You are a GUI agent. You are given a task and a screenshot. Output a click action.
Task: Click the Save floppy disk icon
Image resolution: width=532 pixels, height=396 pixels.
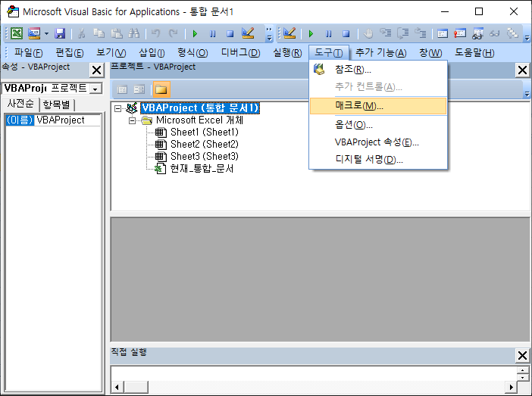[x=60, y=33]
